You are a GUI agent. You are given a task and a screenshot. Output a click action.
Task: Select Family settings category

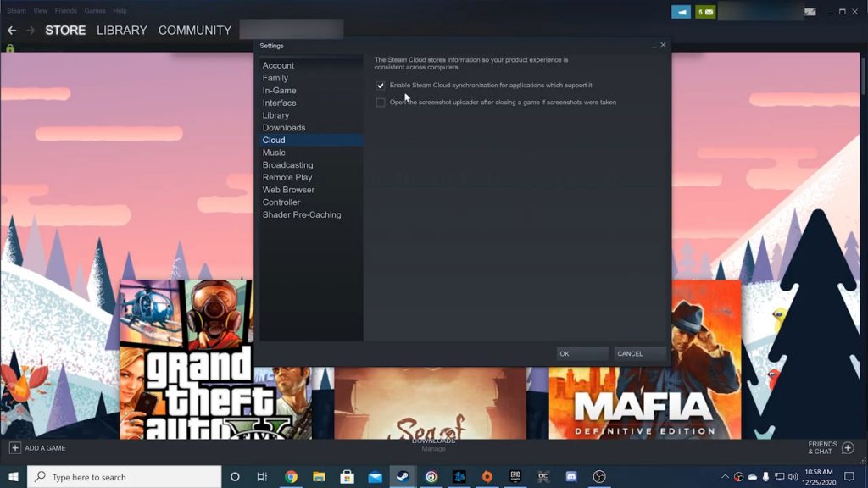coord(311,78)
